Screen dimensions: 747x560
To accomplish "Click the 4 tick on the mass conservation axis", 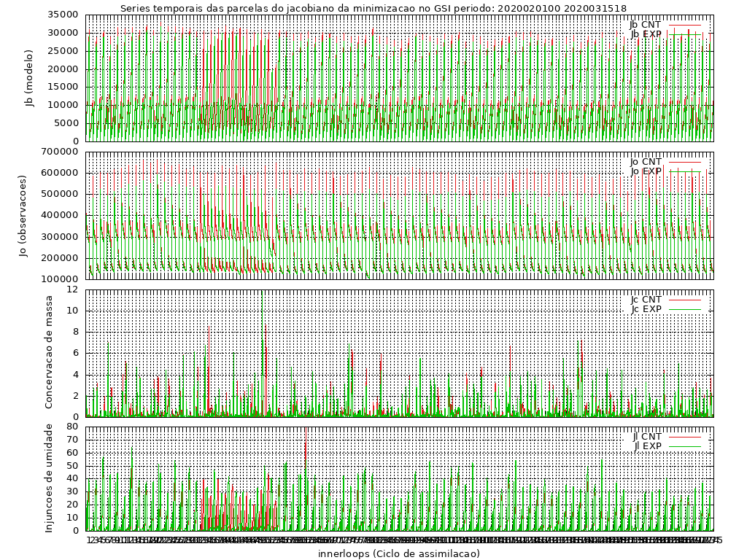I will 75,375.
